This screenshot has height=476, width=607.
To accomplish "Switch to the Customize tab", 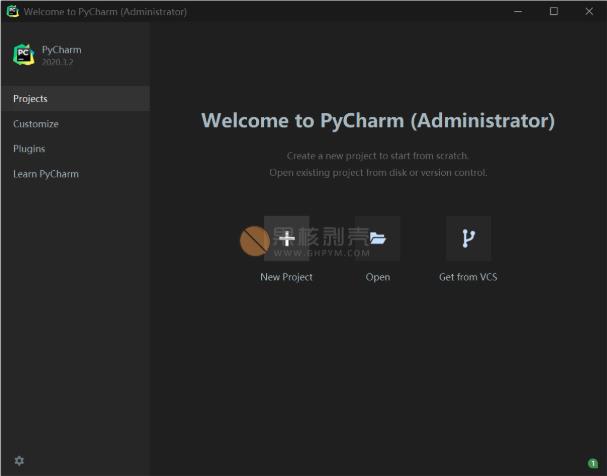I will [75, 124].
